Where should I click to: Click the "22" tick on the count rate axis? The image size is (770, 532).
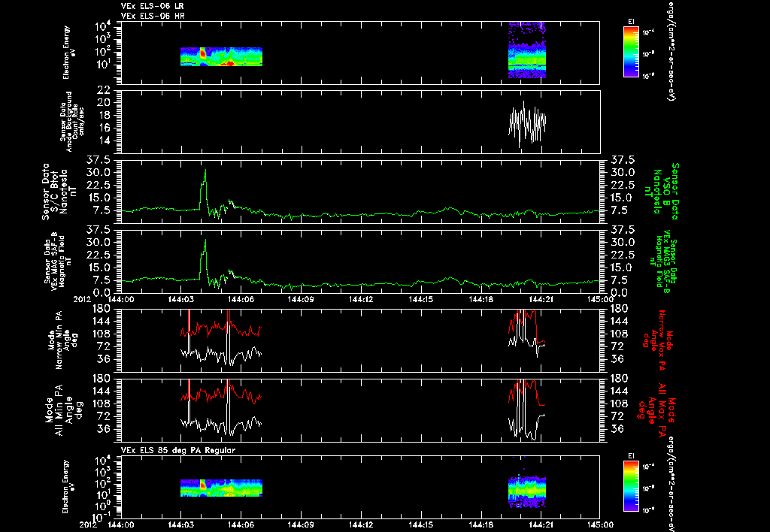coord(103,90)
